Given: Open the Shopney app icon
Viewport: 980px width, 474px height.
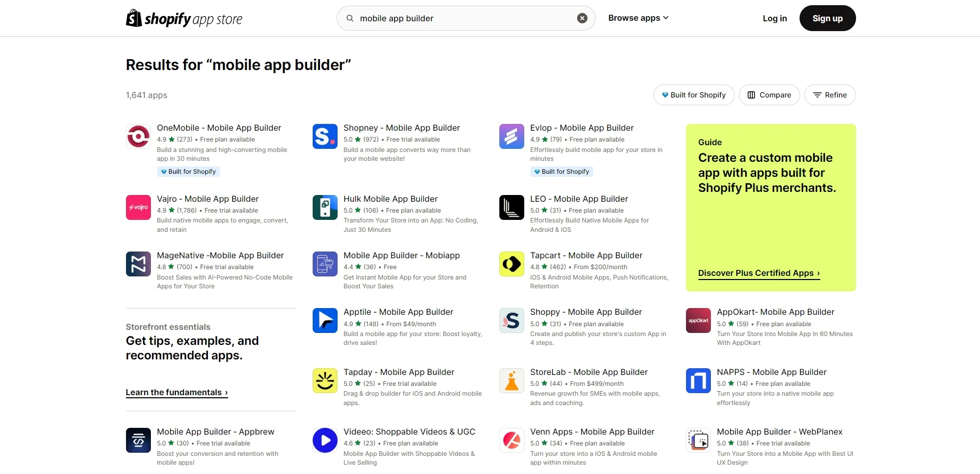Looking at the screenshot, I should 325,136.
